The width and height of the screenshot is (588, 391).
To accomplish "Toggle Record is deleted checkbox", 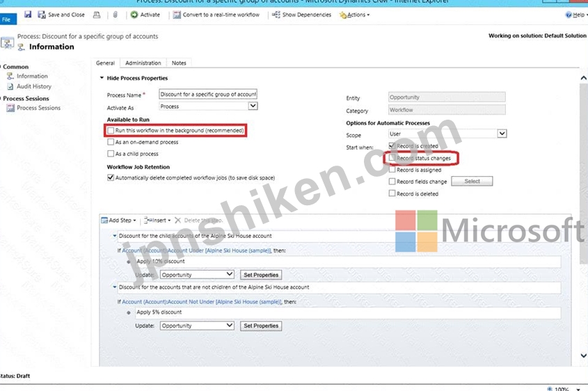I will coord(392,193).
